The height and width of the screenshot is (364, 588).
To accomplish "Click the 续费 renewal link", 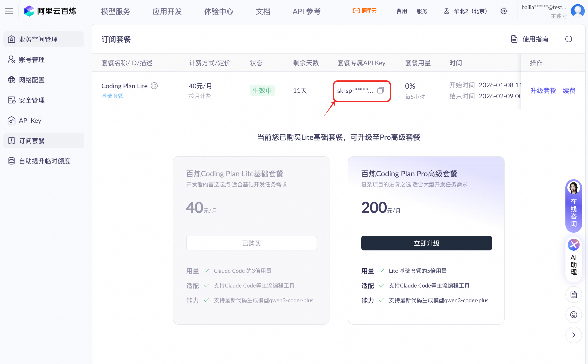I will pyautogui.click(x=569, y=90).
